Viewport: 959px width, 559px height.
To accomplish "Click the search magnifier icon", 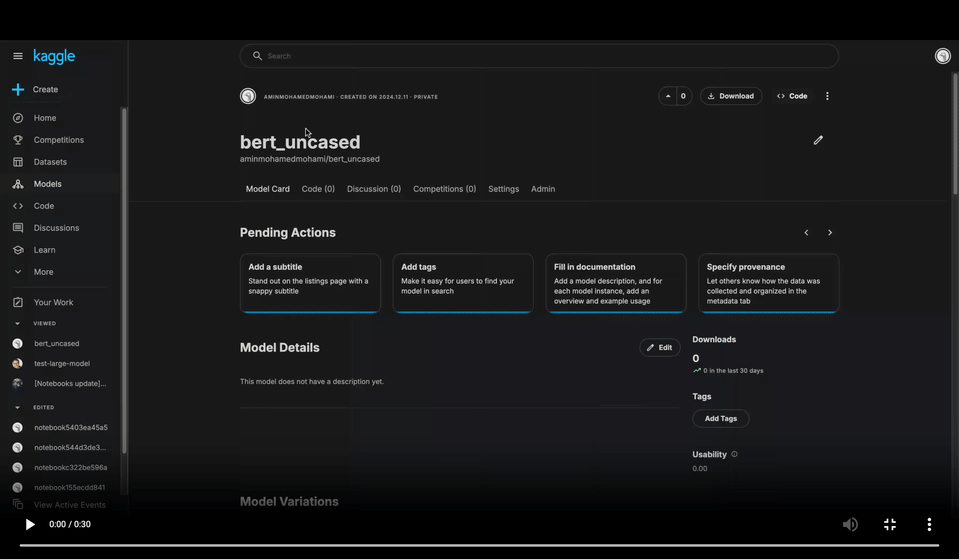I will (x=257, y=56).
